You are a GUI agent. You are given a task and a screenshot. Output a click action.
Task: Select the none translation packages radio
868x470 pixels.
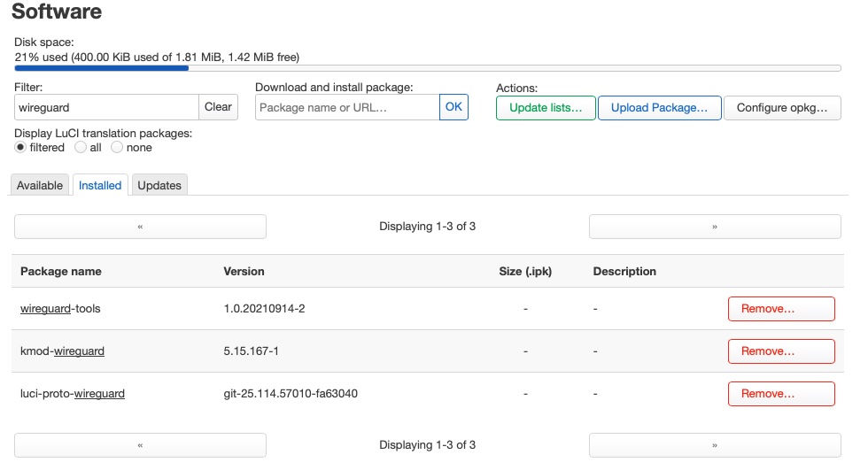click(x=117, y=148)
